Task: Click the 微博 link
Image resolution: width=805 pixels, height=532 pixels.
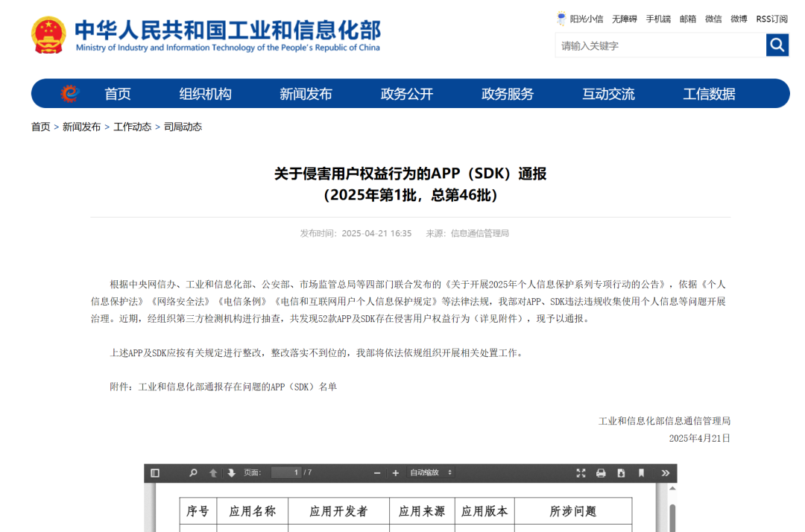Action: pyautogui.click(x=739, y=19)
